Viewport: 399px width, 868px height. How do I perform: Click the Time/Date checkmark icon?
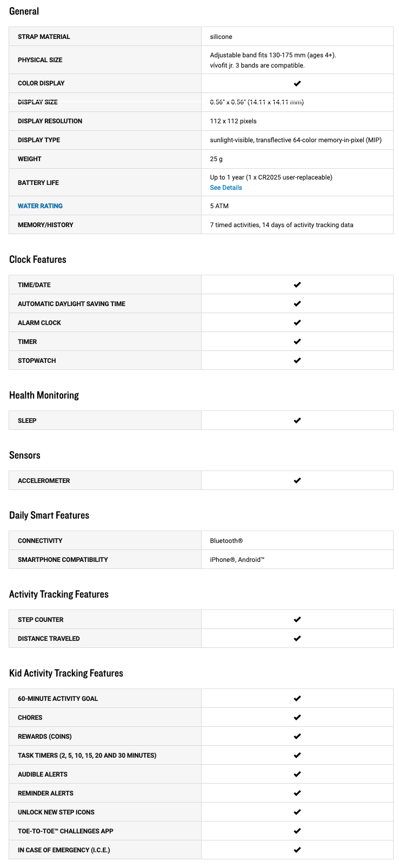(x=297, y=285)
